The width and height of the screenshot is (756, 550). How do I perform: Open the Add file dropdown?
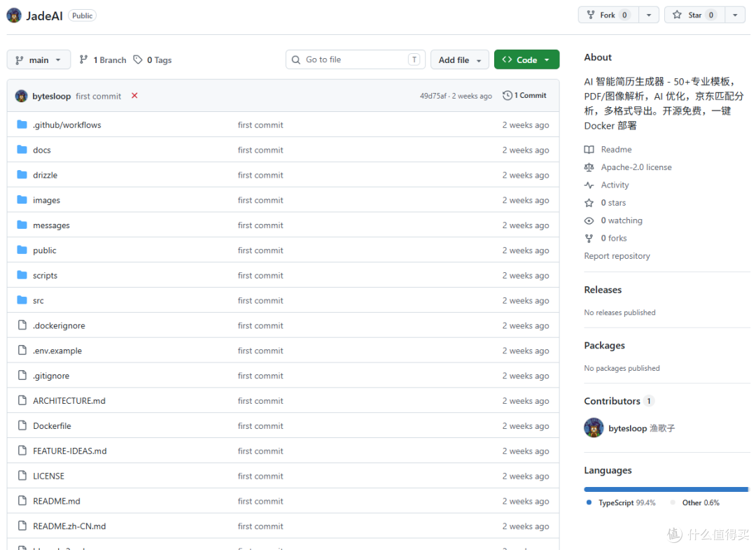(x=459, y=59)
